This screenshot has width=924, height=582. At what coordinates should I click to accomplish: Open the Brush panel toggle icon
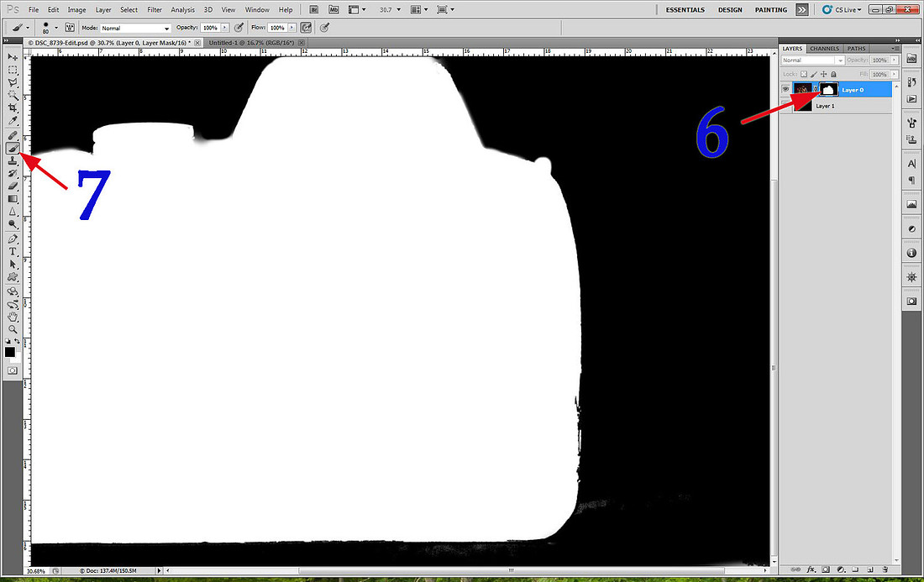pyautogui.click(x=69, y=28)
